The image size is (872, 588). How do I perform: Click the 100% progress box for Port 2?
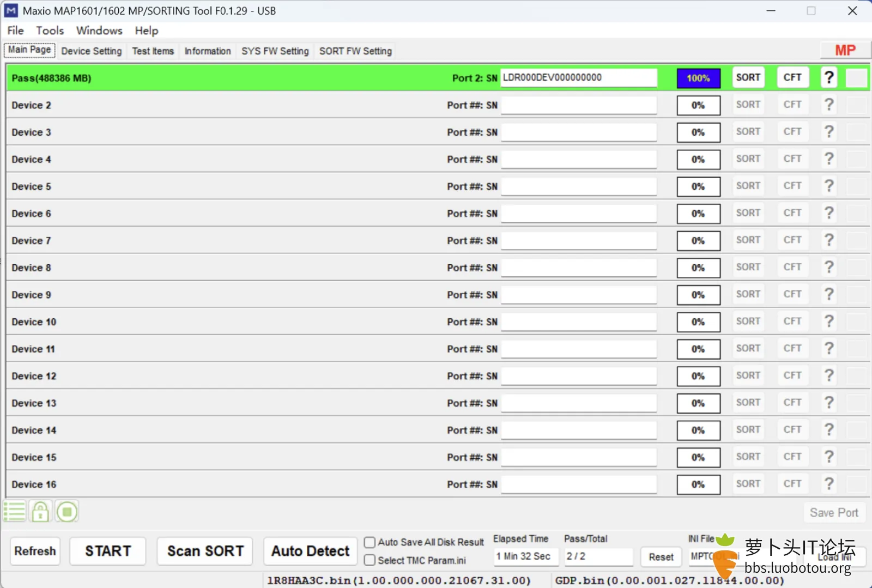698,78
